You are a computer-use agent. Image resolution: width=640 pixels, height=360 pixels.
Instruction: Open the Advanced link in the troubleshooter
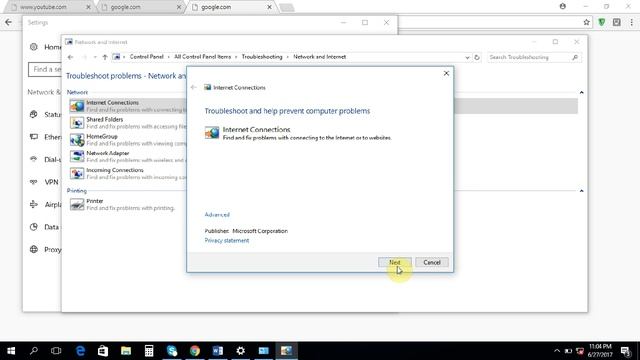coord(217,215)
